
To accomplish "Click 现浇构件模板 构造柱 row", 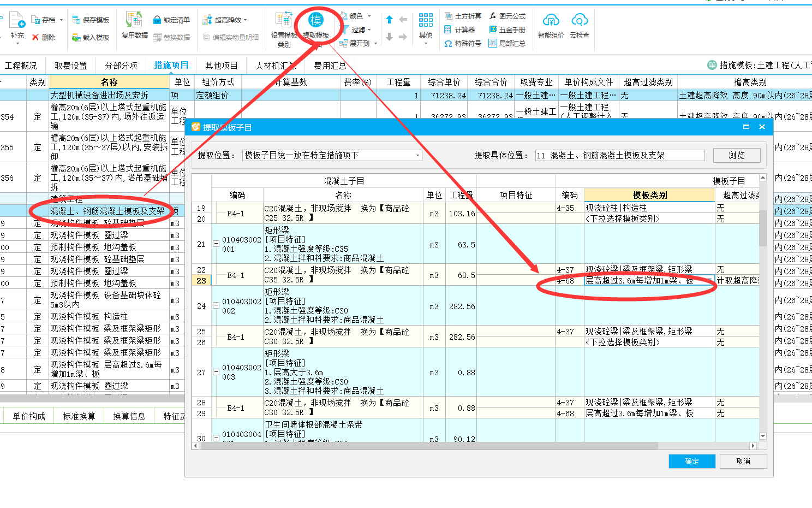I will coord(109,317).
